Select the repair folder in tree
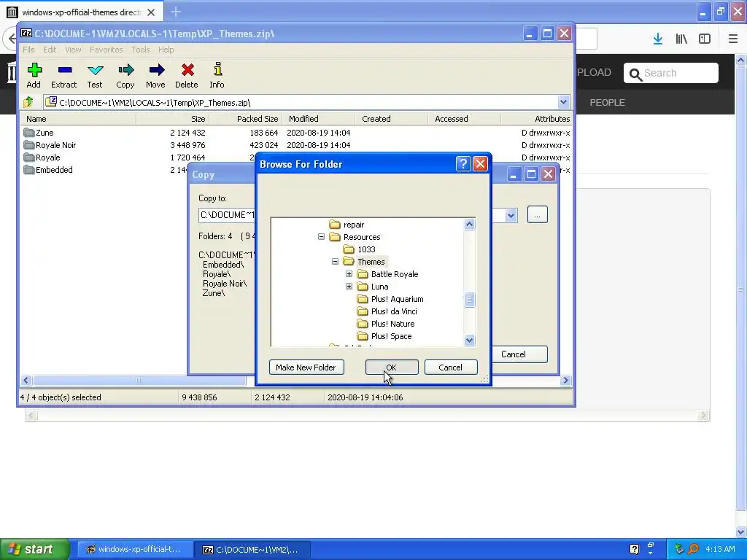 click(354, 225)
